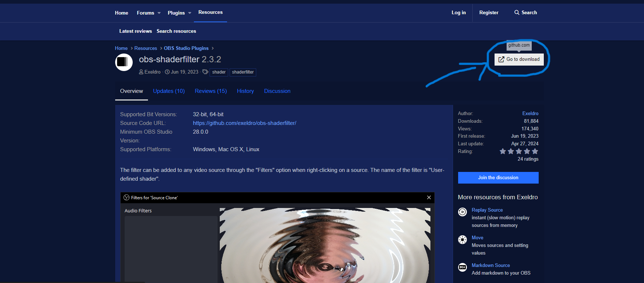Click the Jun 19, 2023 date under the title
Image resolution: width=644 pixels, height=283 pixels.
(x=184, y=72)
